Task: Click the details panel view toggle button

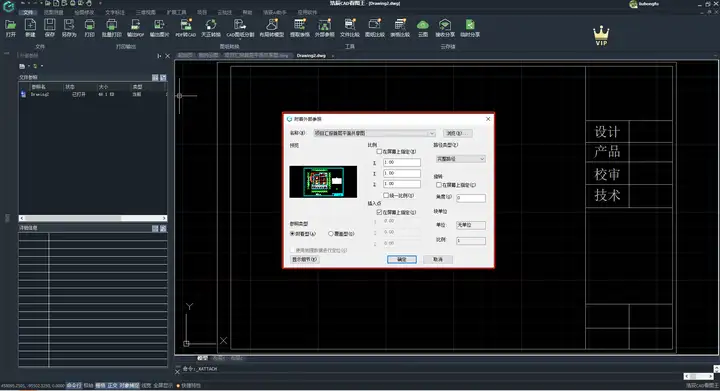Action: [155, 228]
